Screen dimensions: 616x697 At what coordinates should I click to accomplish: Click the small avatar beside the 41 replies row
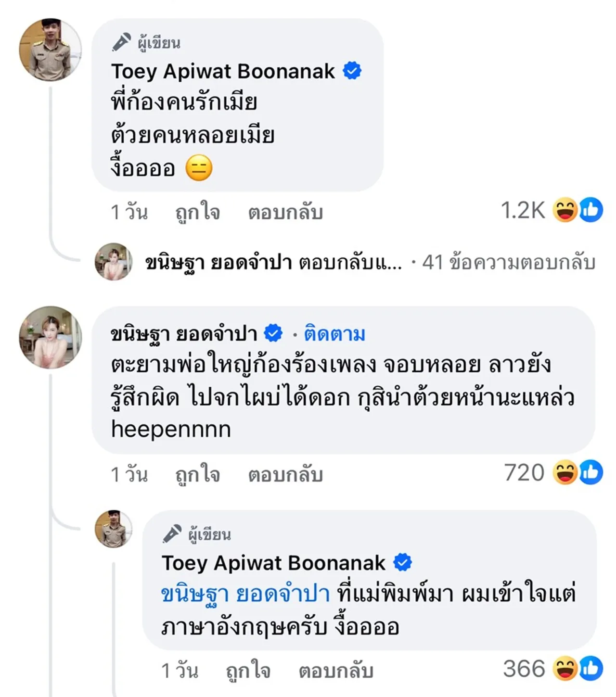[113, 263]
